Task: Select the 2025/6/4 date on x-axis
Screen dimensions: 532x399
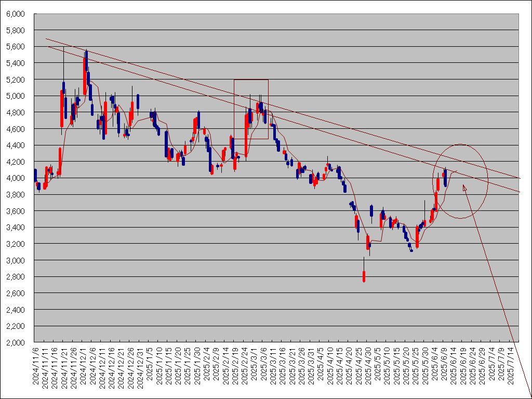Action: 435,364
